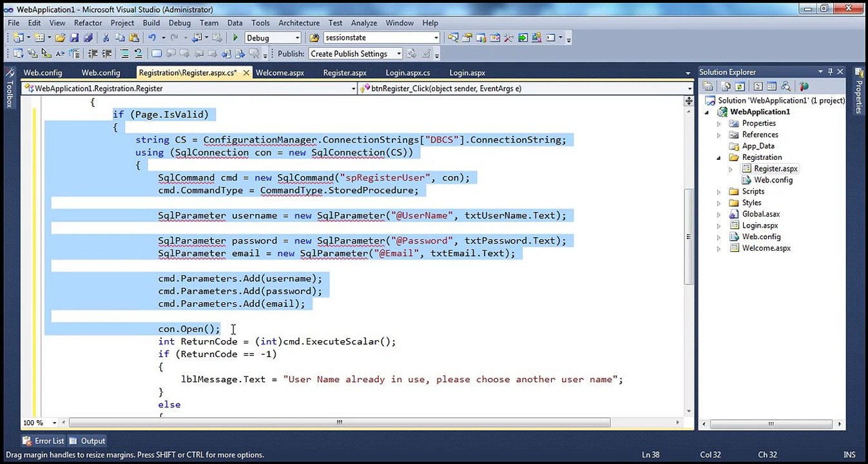Open the Build menu
Image resolution: width=868 pixels, height=464 pixels.
(x=151, y=23)
